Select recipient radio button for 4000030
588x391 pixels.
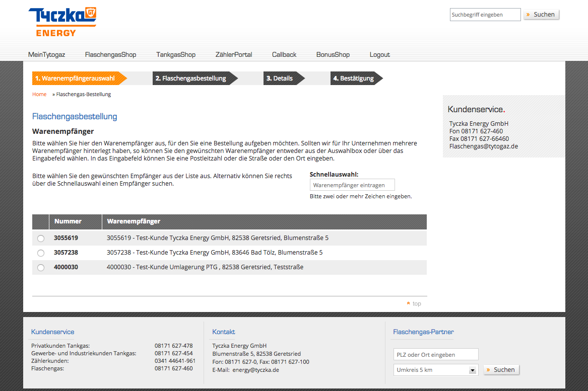coord(41,267)
